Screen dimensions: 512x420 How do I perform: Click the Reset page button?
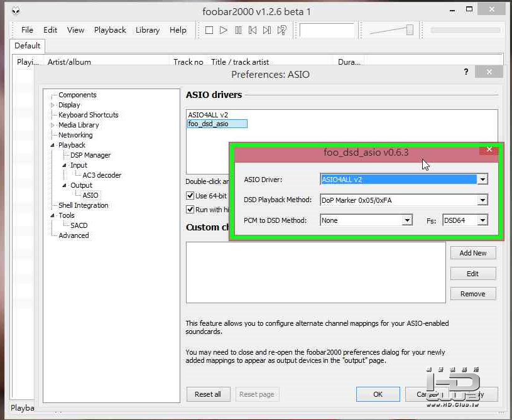[x=257, y=394]
